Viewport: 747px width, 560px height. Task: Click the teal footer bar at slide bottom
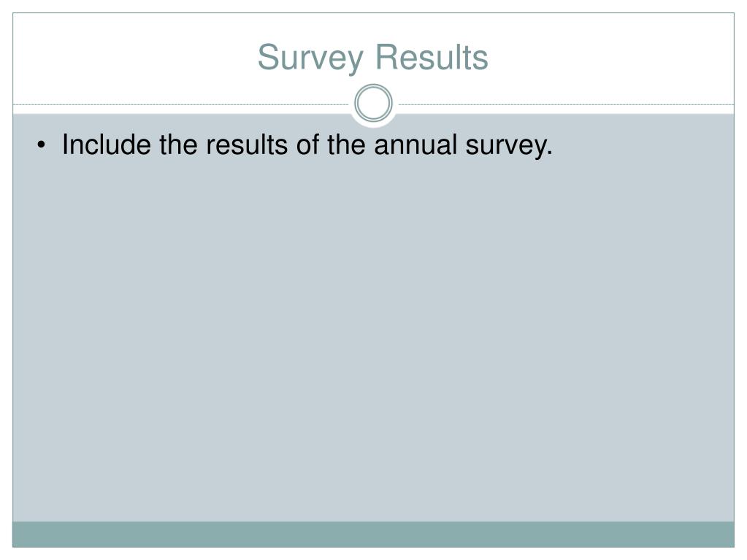[373, 534]
